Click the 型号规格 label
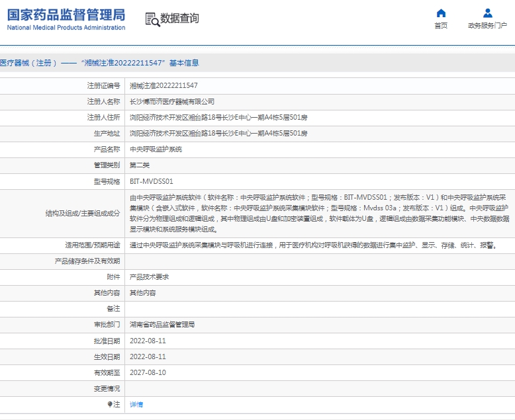Image resolution: width=515 pixels, height=420 pixels. (x=107, y=181)
